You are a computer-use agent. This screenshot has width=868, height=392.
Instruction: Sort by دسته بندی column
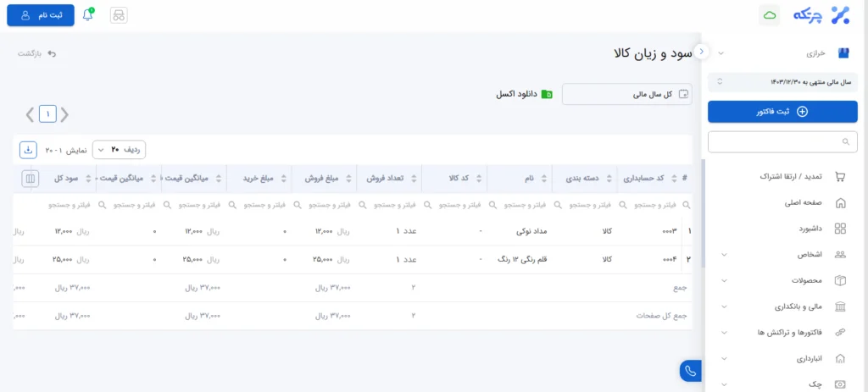(609, 179)
